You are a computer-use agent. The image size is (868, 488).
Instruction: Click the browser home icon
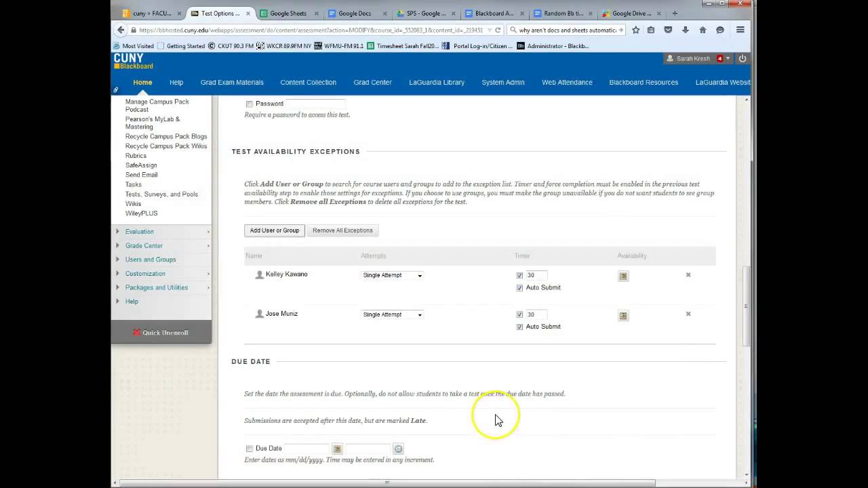[x=703, y=30]
